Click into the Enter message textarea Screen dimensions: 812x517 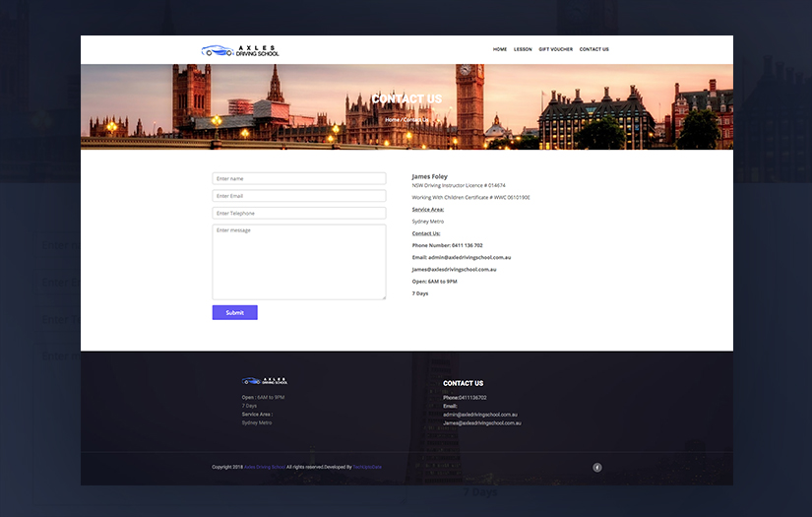pyautogui.click(x=299, y=262)
